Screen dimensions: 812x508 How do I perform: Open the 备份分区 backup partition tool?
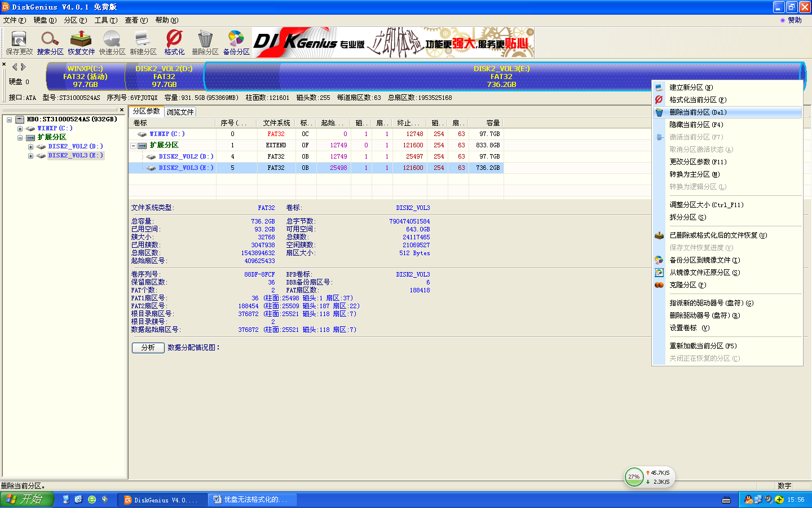[x=236, y=42]
